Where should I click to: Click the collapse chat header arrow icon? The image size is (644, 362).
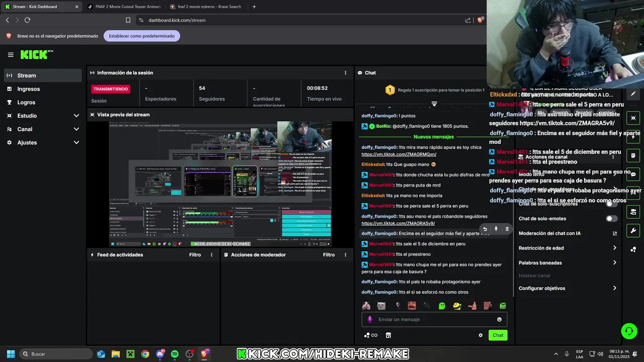tap(434, 104)
